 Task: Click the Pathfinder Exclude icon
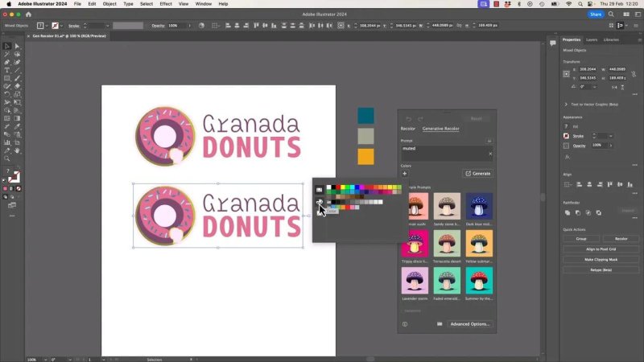pyautogui.click(x=599, y=212)
